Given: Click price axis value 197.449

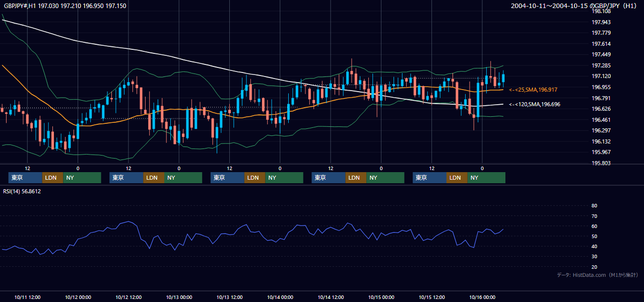Looking at the screenshot, I should (601, 54).
